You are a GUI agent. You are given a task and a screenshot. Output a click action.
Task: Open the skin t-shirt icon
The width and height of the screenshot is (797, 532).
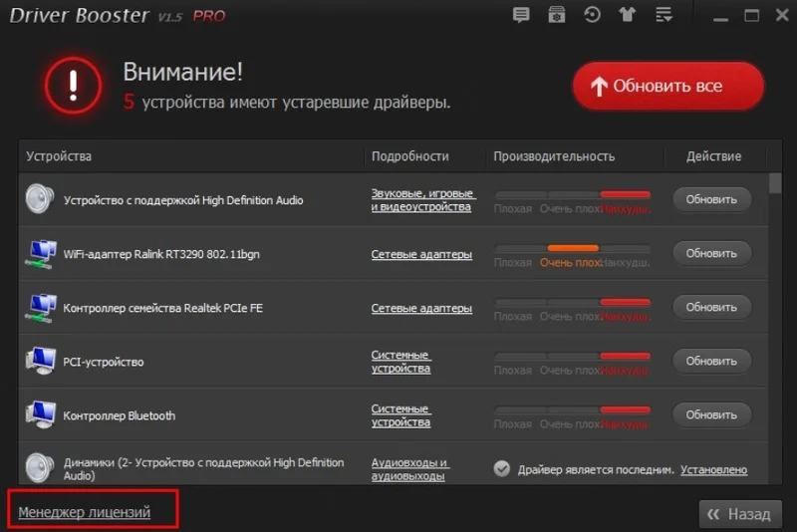pos(628,15)
